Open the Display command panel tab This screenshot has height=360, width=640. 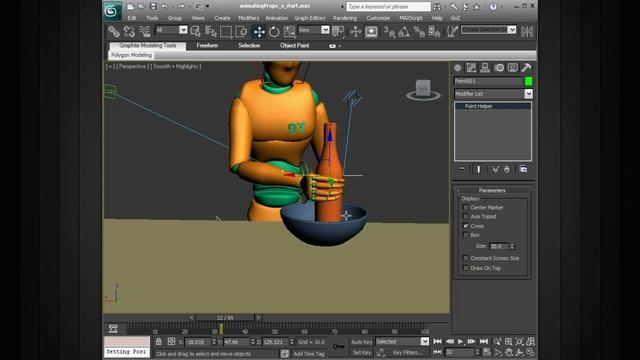[513, 68]
